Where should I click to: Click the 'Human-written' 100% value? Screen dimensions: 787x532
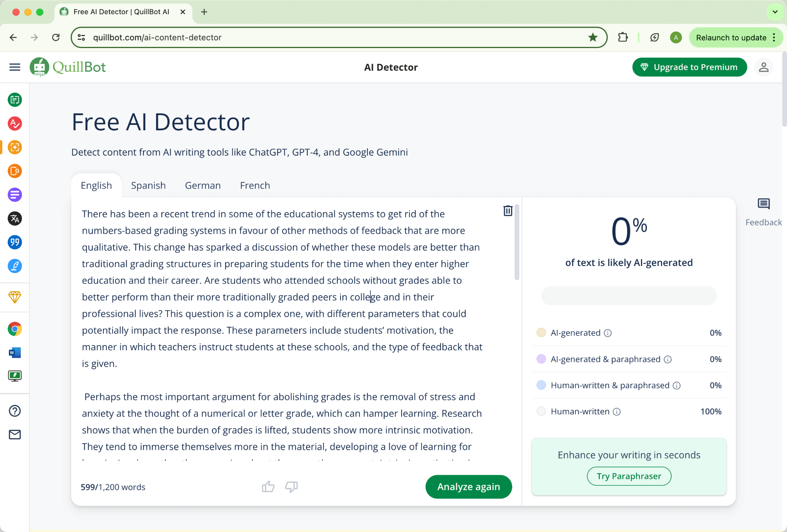pyautogui.click(x=711, y=412)
